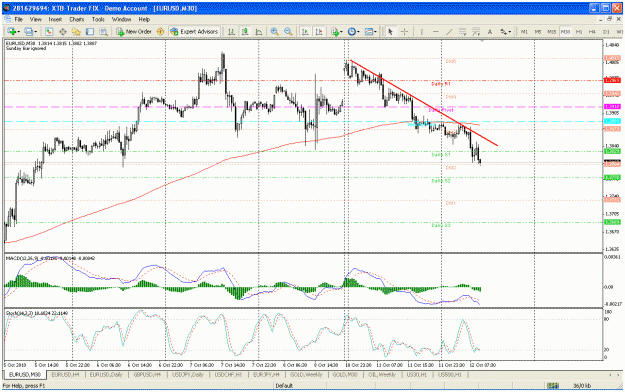
Task: Switch timeframe to M15
Action: tap(552, 32)
